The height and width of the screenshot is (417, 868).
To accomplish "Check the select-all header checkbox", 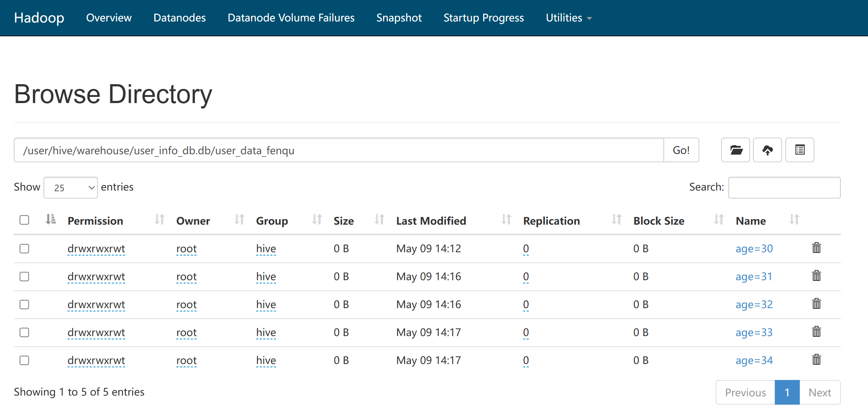I will [x=24, y=220].
